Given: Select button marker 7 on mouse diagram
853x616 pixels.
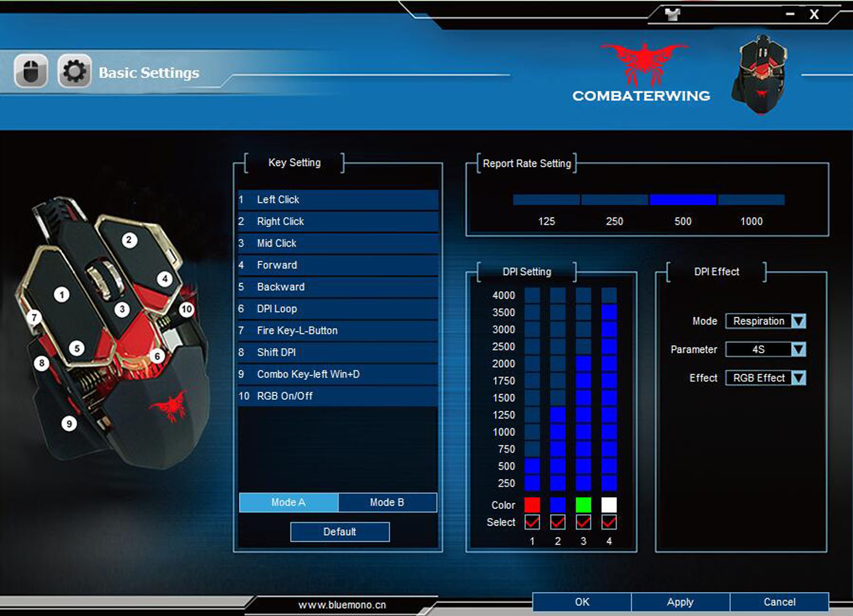Looking at the screenshot, I should click(x=34, y=317).
